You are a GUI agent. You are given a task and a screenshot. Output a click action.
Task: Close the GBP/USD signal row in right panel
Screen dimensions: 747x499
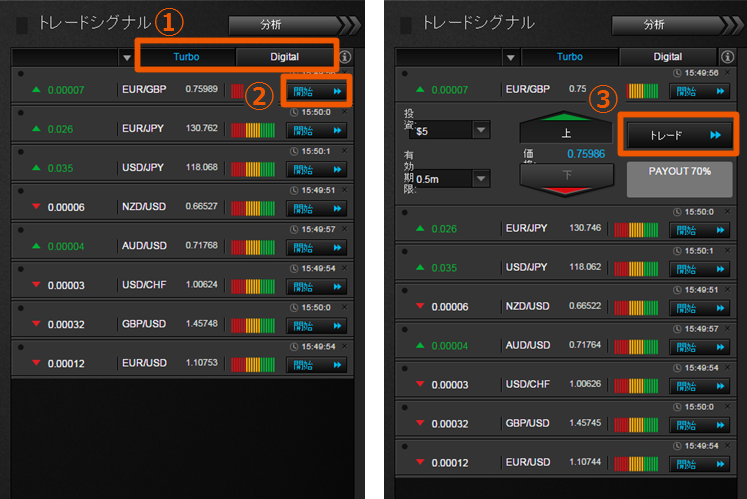pos(727,407)
